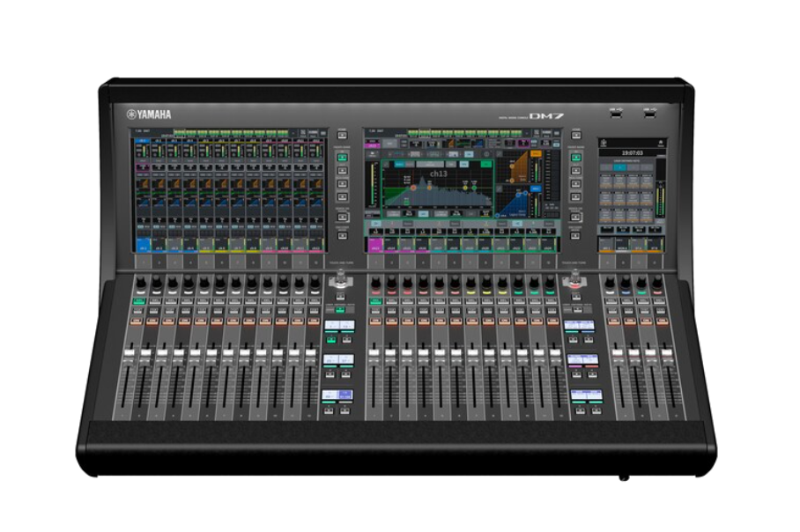Screen dimensions: 800x532
Task: Tap the magenta channel label at the center screen's top-left
Action: click(373, 144)
